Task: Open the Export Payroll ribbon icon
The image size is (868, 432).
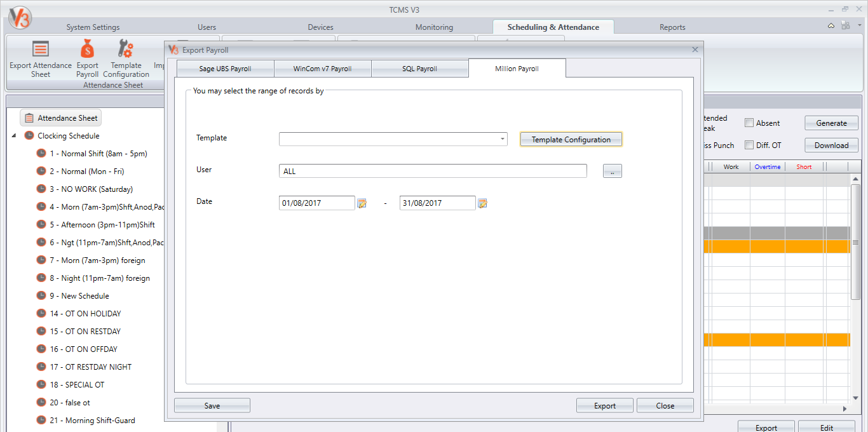Action: pyautogui.click(x=87, y=50)
